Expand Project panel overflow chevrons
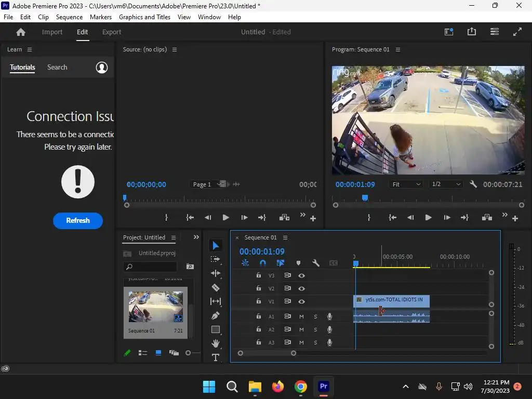532x399 pixels. tap(196, 237)
